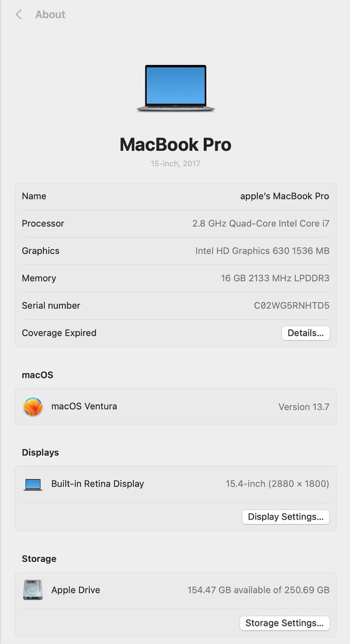Click the serial number C02WG5RNHTD5
Screen dimensions: 350x644
(x=291, y=305)
